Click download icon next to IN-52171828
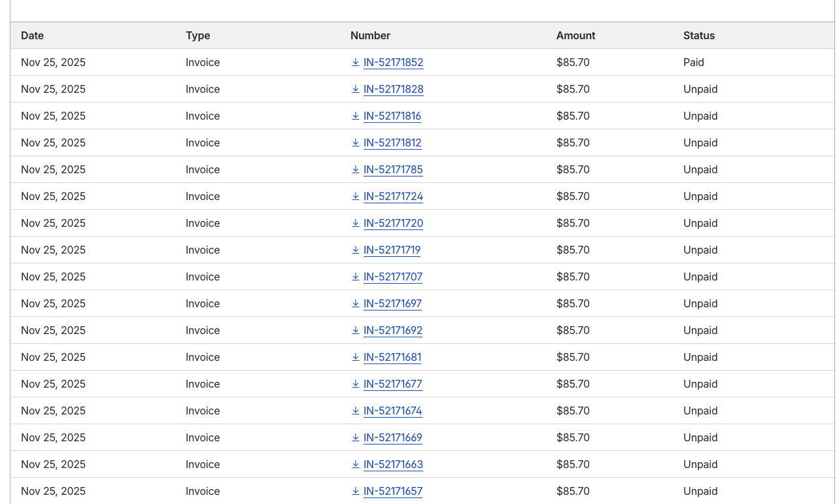Screen dimensions: 839x504 click(356, 90)
